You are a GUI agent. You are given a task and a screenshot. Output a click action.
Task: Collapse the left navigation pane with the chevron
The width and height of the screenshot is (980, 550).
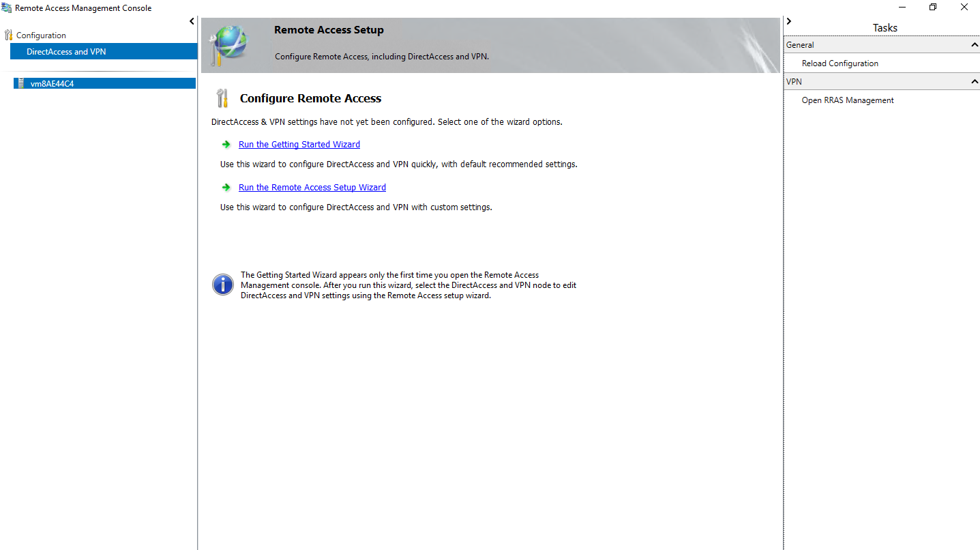191,21
